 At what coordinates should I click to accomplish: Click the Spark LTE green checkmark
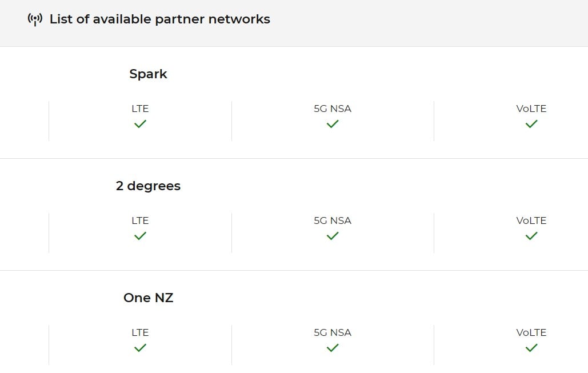[140, 123]
